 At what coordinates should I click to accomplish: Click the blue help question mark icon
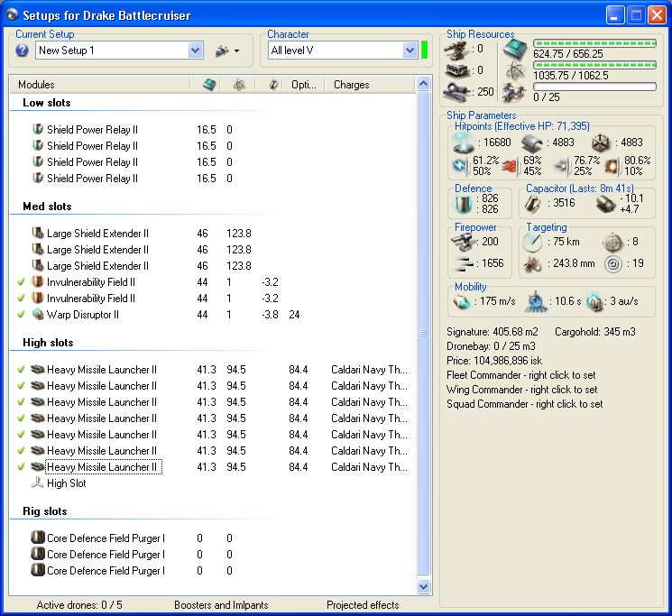pyautogui.click(x=22, y=51)
